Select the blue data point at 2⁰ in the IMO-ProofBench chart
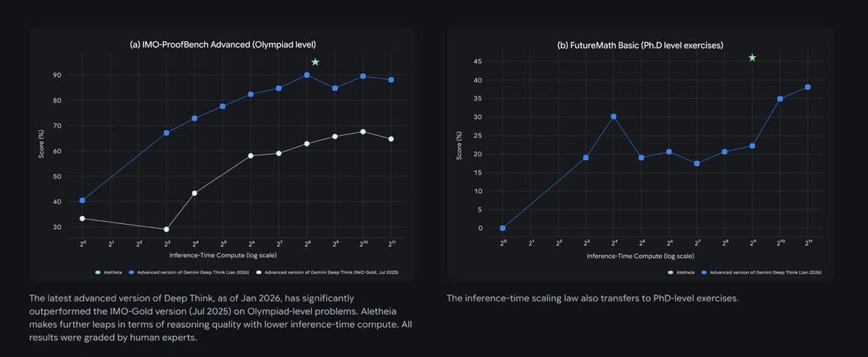868x357 pixels. (82, 200)
